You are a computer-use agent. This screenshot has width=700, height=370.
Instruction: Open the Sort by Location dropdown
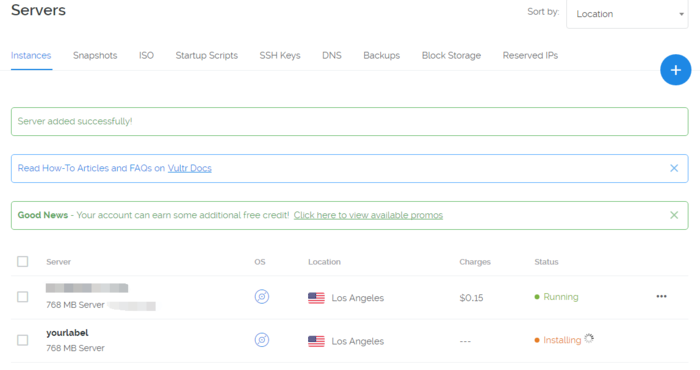[627, 14]
